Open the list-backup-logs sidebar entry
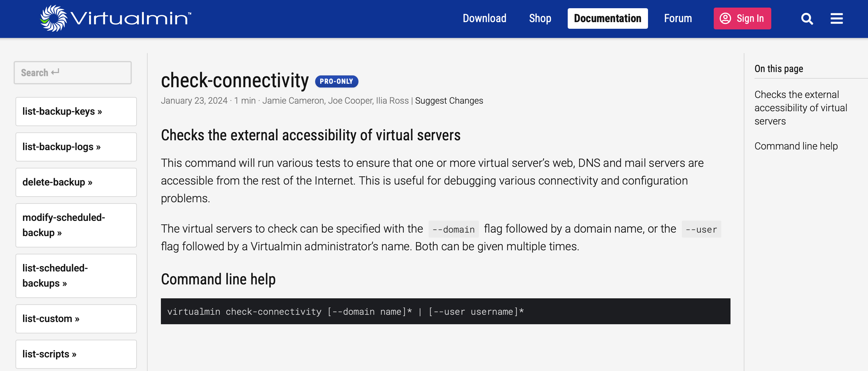 (76, 147)
